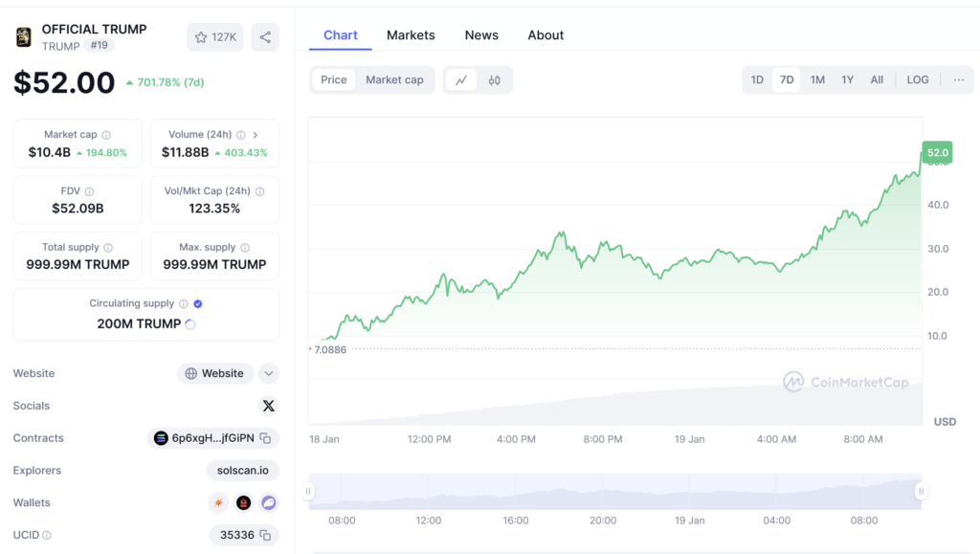Select the 1M time range

[817, 80]
